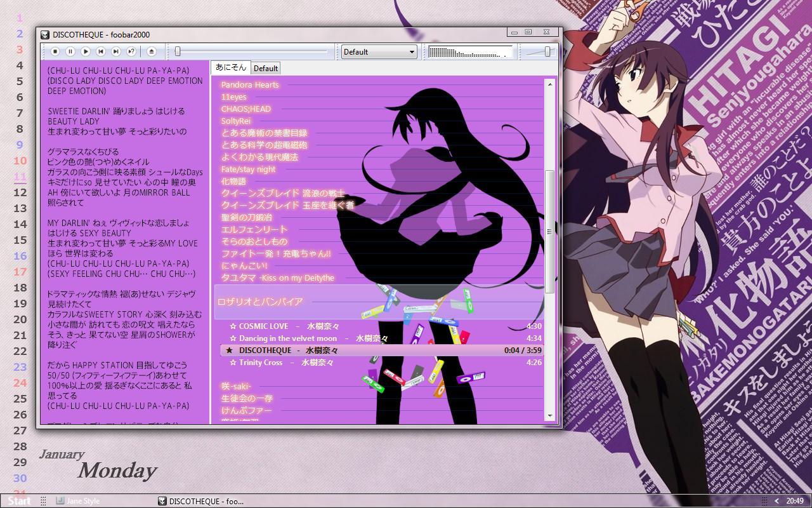The width and height of the screenshot is (812, 508).
Task: Select the CHAOS;HEAD group
Action: (x=246, y=109)
